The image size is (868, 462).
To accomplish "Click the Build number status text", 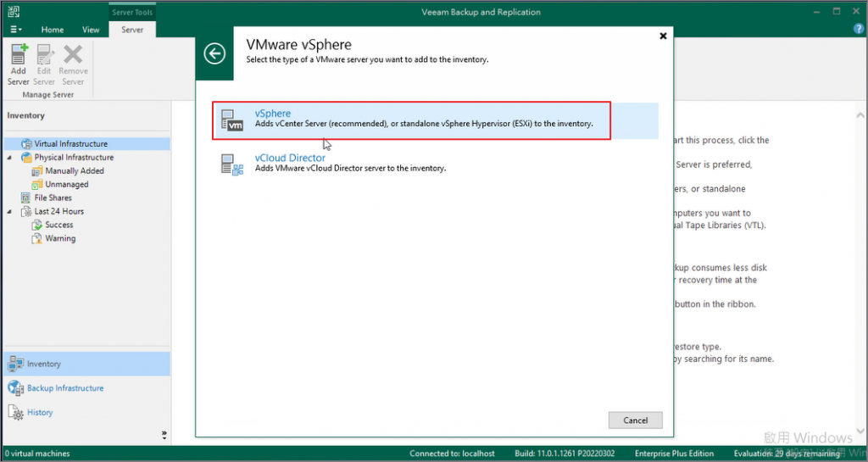I will [x=564, y=454].
